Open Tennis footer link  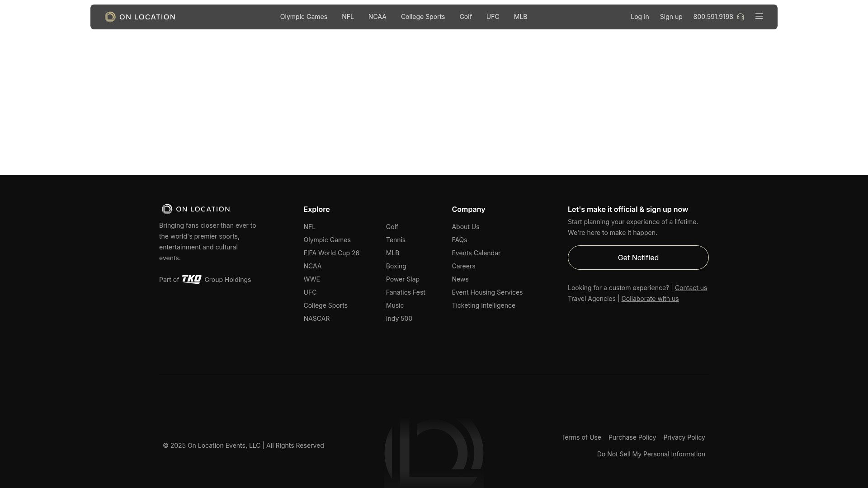[x=396, y=240]
